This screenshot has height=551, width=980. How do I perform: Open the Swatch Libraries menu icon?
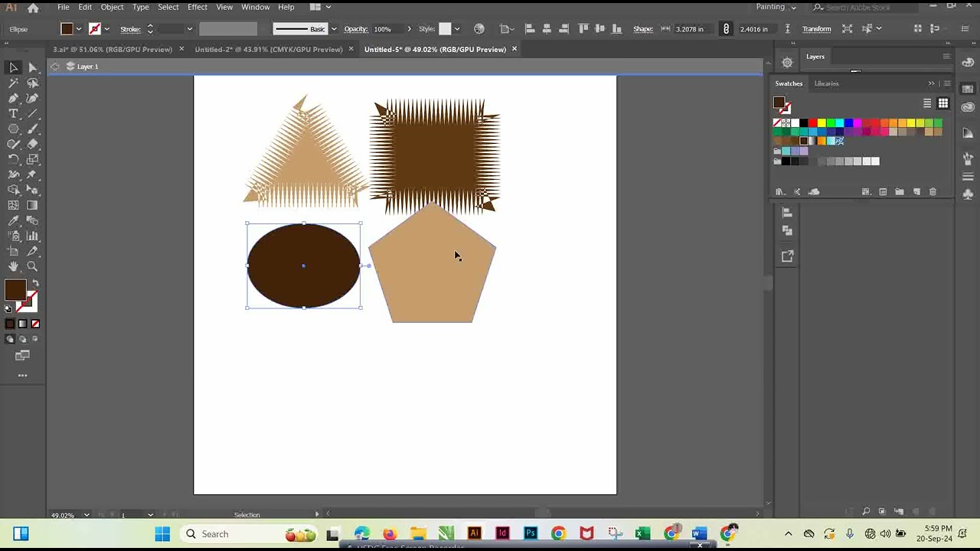[780, 192]
